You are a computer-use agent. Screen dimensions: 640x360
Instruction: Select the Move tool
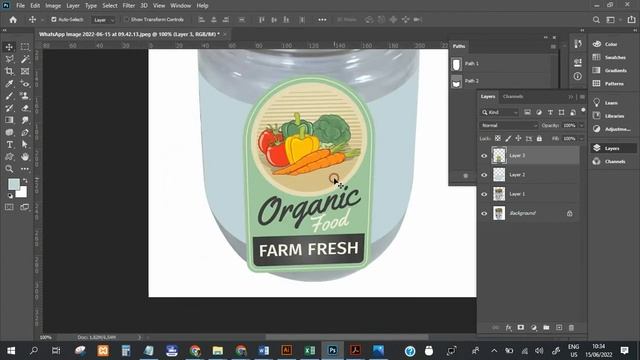9,47
